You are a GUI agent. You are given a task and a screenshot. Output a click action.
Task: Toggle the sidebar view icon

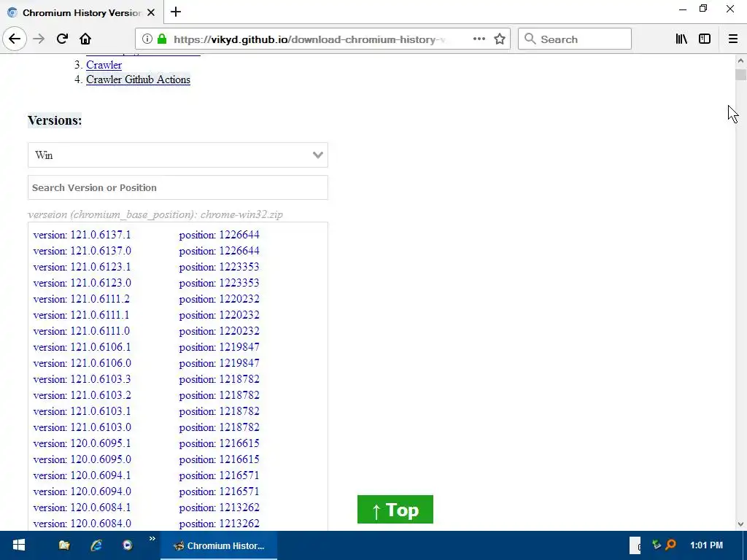(705, 39)
